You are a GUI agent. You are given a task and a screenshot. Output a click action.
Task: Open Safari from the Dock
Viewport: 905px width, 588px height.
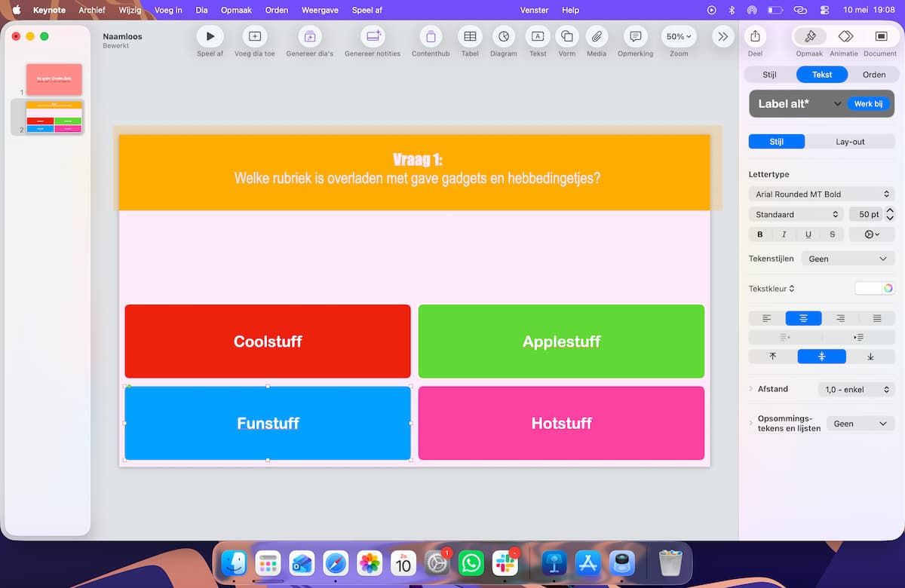[x=336, y=563]
